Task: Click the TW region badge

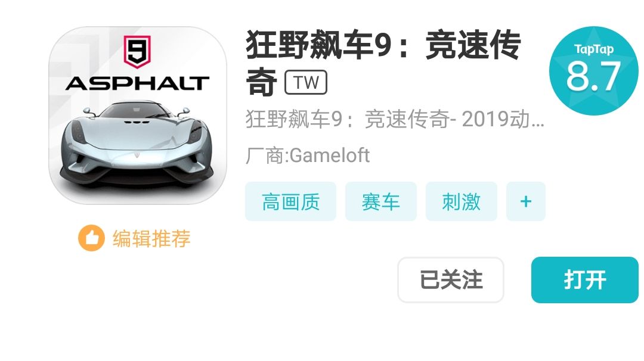Action: click(306, 82)
